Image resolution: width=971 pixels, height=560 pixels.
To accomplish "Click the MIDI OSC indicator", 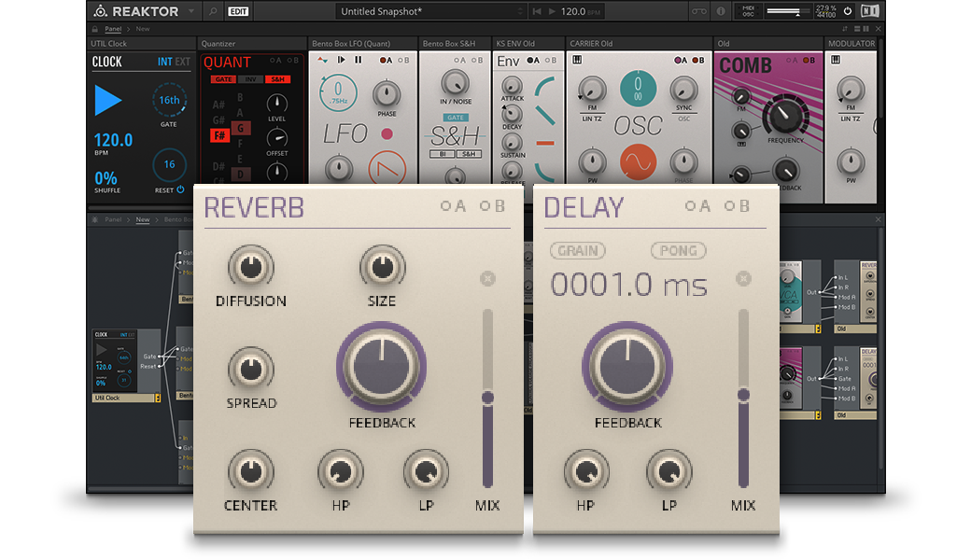I will coord(748,11).
